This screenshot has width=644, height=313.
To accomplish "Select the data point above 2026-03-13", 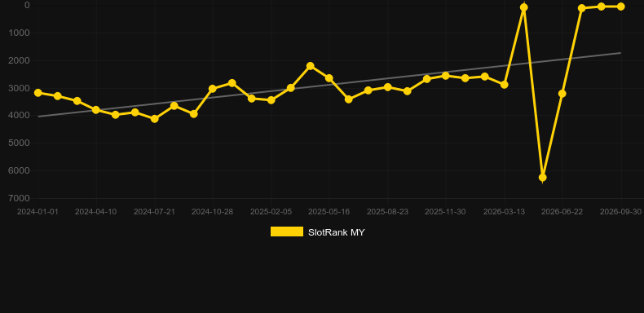I will pos(505,85).
